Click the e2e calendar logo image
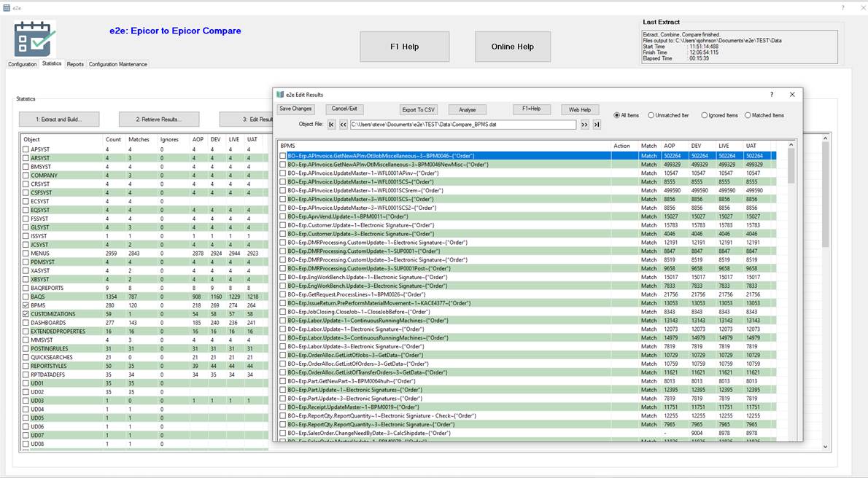 click(x=35, y=39)
